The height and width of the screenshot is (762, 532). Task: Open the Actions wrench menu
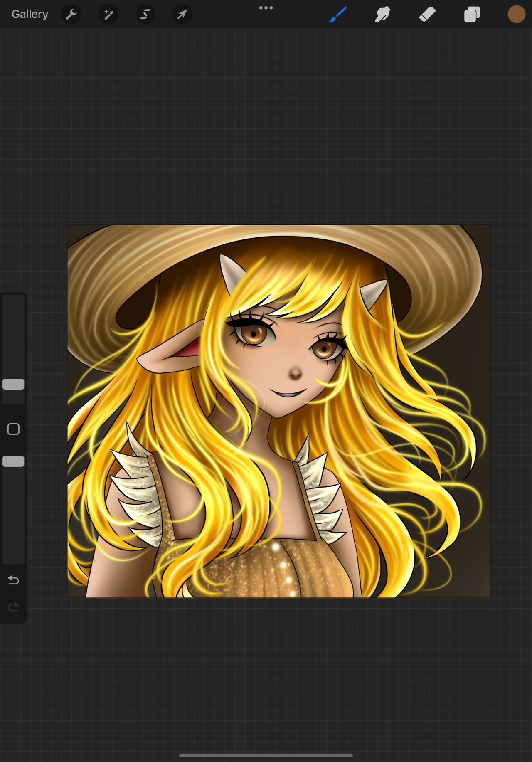click(71, 15)
